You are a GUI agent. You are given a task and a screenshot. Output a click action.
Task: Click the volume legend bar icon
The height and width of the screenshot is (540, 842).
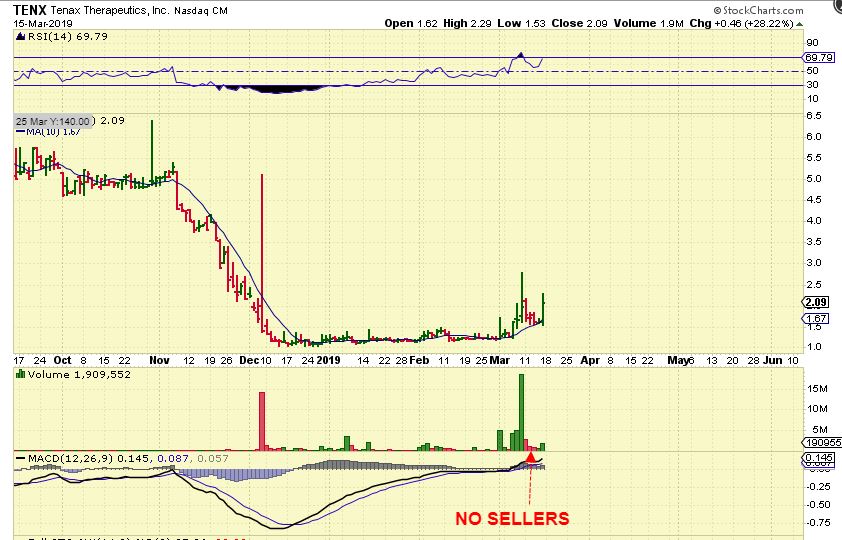pyautogui.click(x=20, y=374)
